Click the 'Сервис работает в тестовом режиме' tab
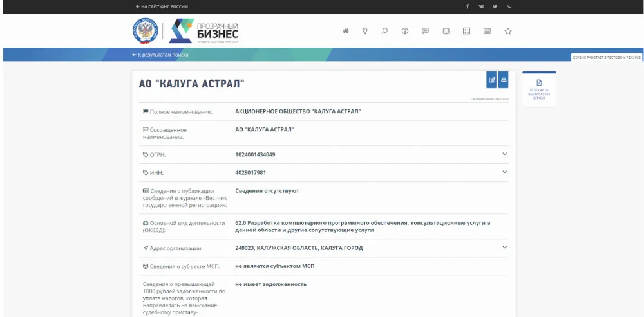The height and width of the screenshot is (317, 644). 607,57
